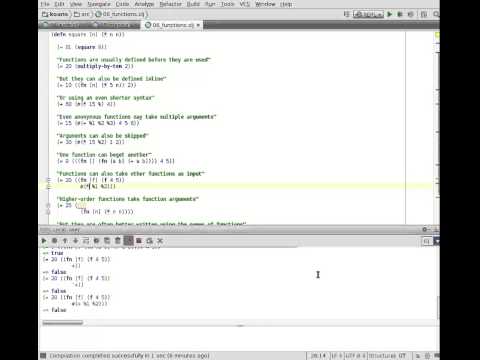Click the LF line separator status item

pyautogui.click(x=337, y=356)
